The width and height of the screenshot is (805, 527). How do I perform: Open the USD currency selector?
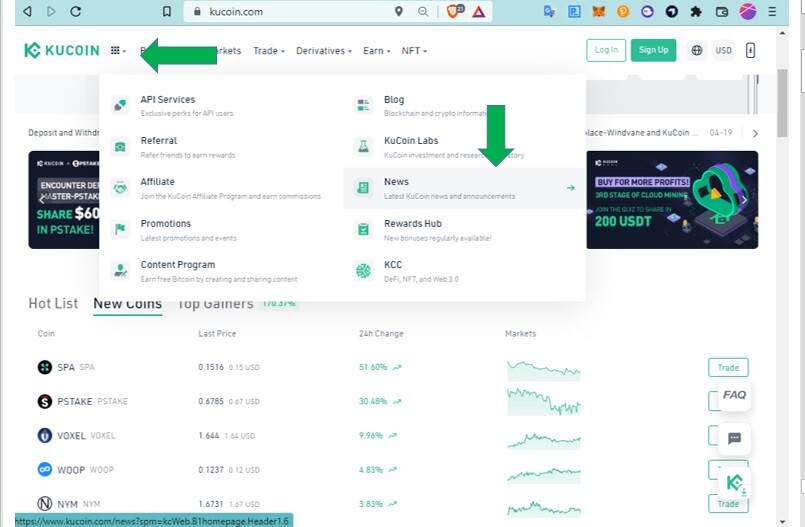(723, 50)
